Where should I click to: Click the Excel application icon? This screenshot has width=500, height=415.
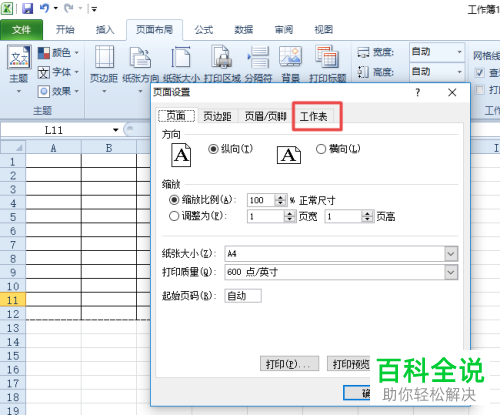7,8
